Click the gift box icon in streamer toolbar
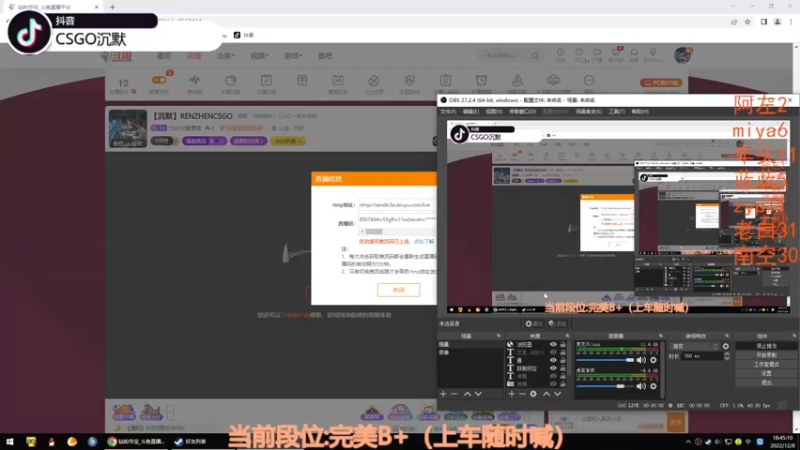 302,80
